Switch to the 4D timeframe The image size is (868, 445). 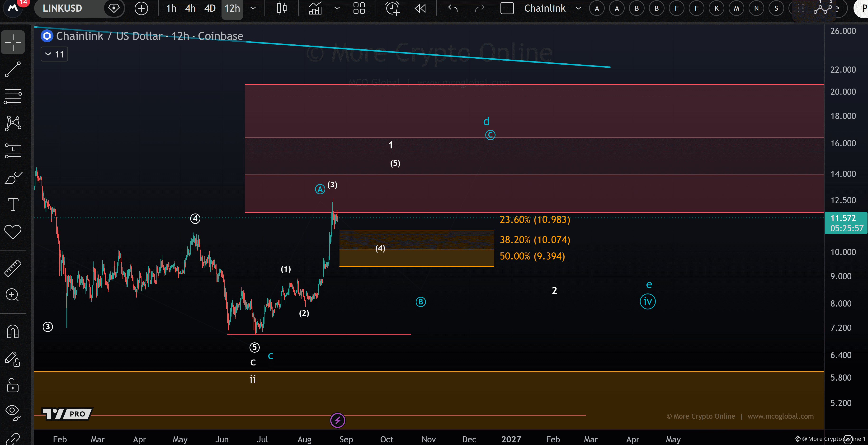pos(210,8)
